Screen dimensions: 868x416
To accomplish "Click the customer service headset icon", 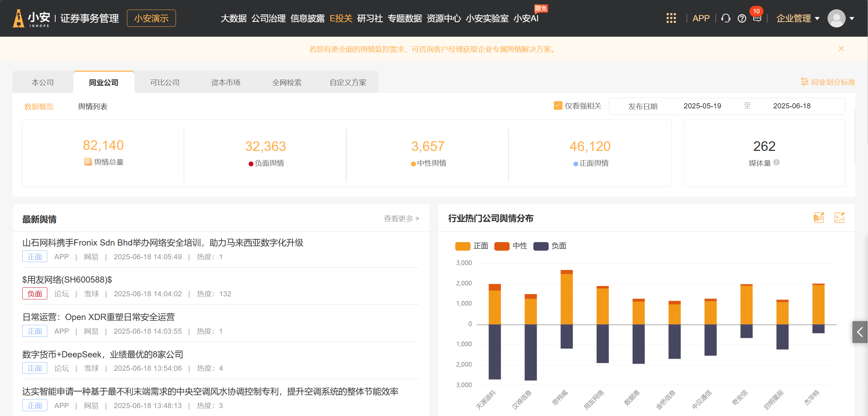I will coord(725,18).
